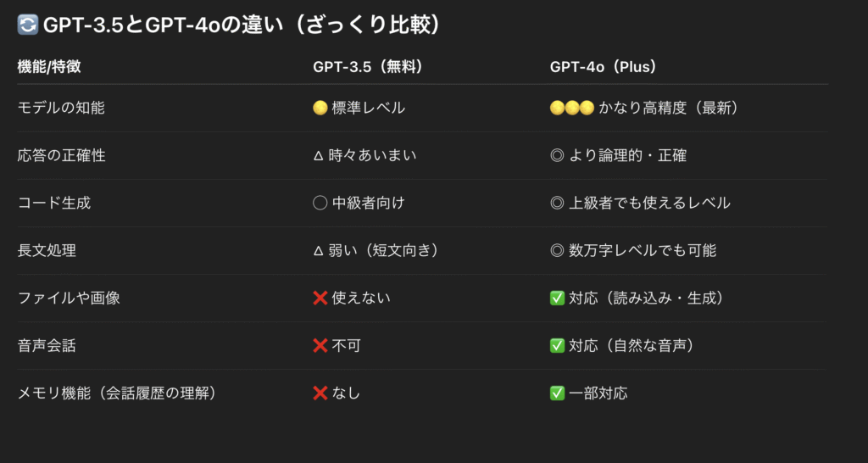Viewport: 868px width, 463px height.
Task: Click the GPT-3.5（無料） column header
Action: tap(368, 67)
